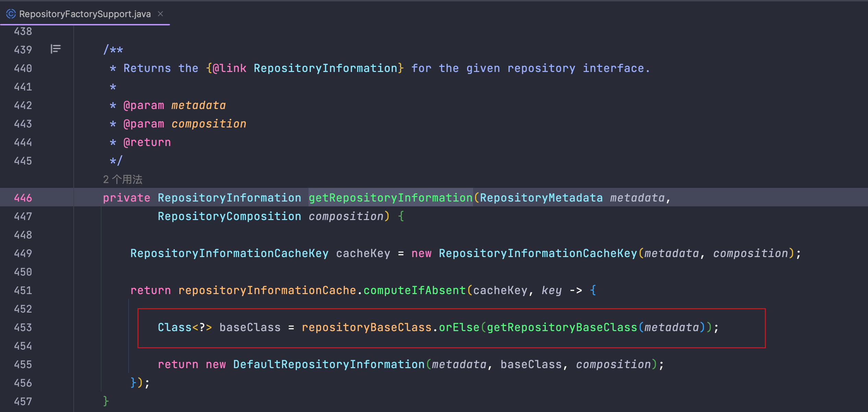This screenshot has width=868, height=412.
Task: Close the RepositoryFactorySupport.java tab
Action: tap(160, 14)
